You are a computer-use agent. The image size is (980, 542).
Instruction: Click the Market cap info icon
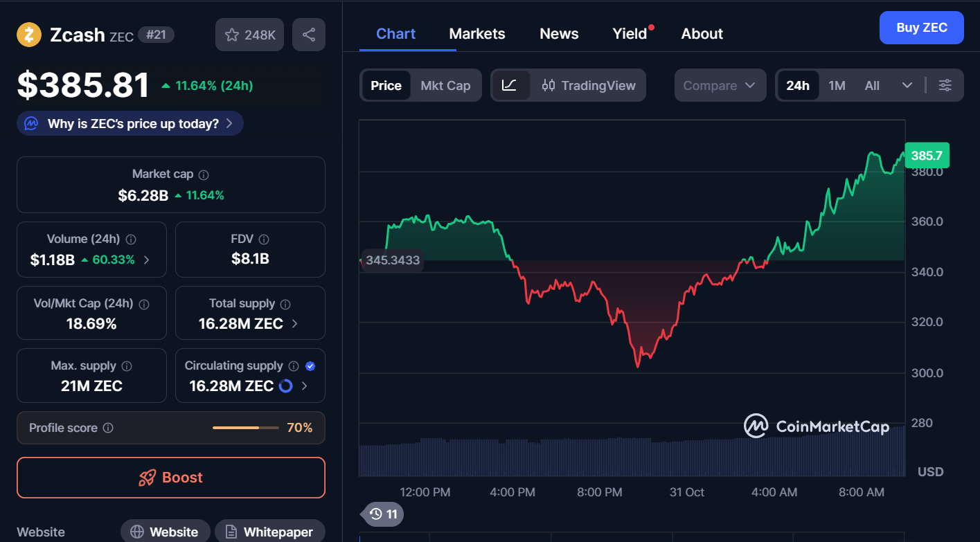click(x=204, y=175)
